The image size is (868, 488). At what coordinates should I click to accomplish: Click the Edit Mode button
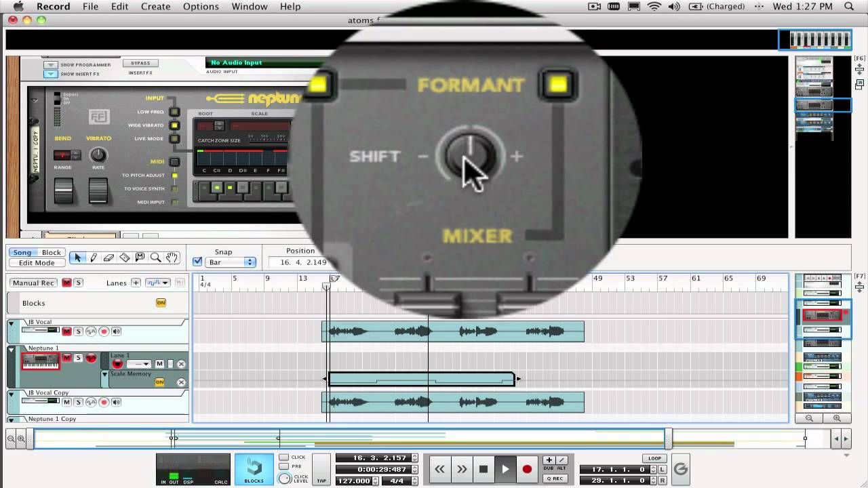(x=37, y=263)
